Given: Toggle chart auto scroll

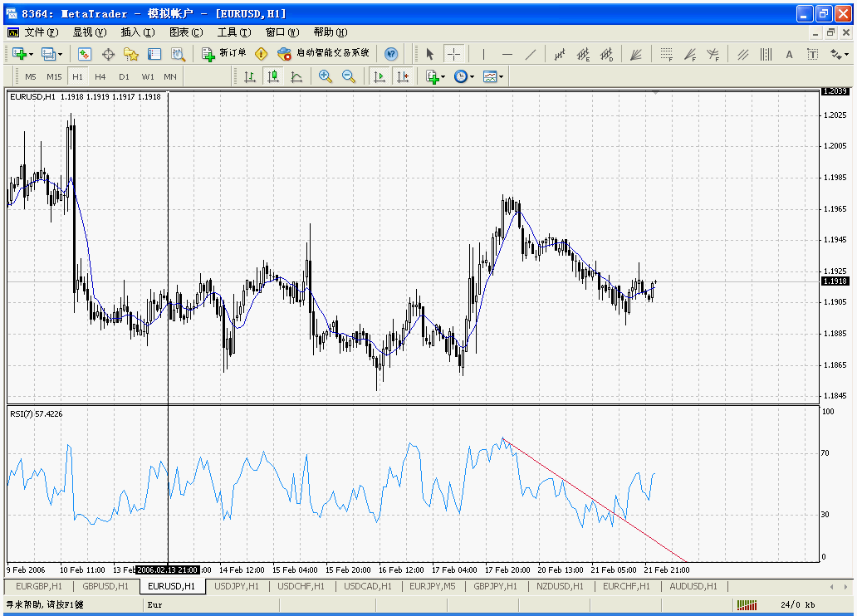Looking at the screenshot, I should point(380,76).
